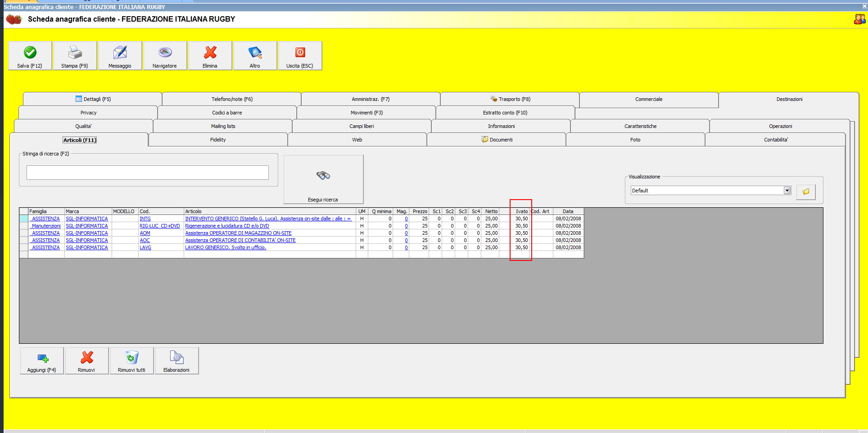Image resolution: width=868 pixels, height=433 pixels.
Task: Open the Amministraz. (F7) tab
Action: tap(371, 99)
